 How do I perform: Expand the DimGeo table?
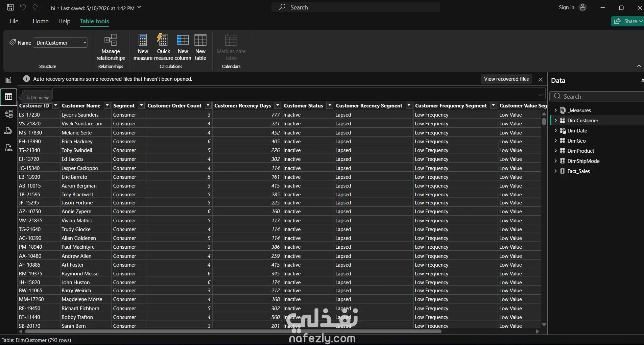(x=555, y=141)
